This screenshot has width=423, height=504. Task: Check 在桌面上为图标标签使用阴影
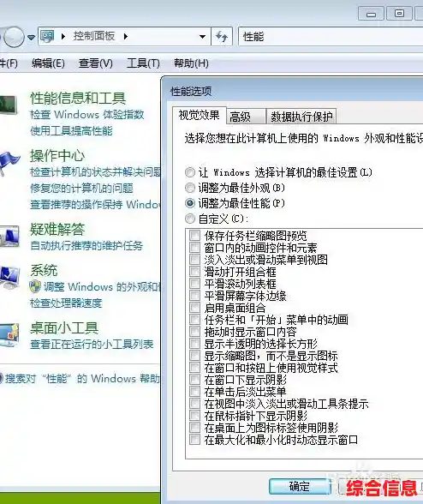[x=194, y=428]
